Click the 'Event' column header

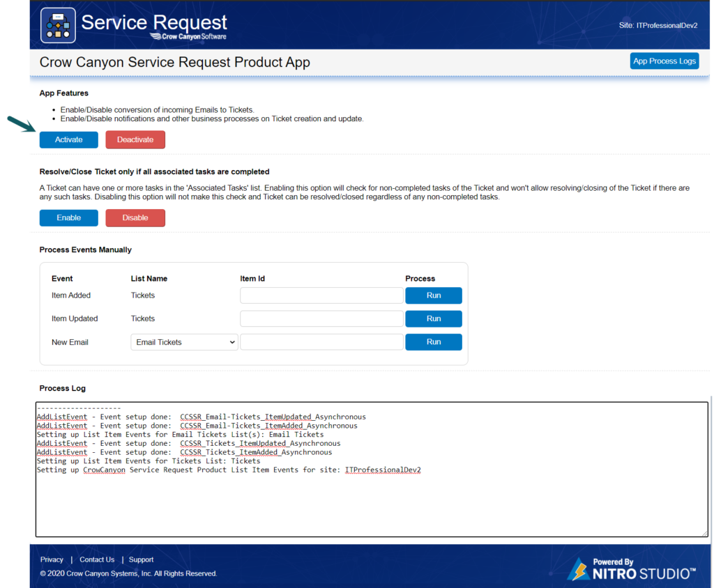[x=62, y=279]
